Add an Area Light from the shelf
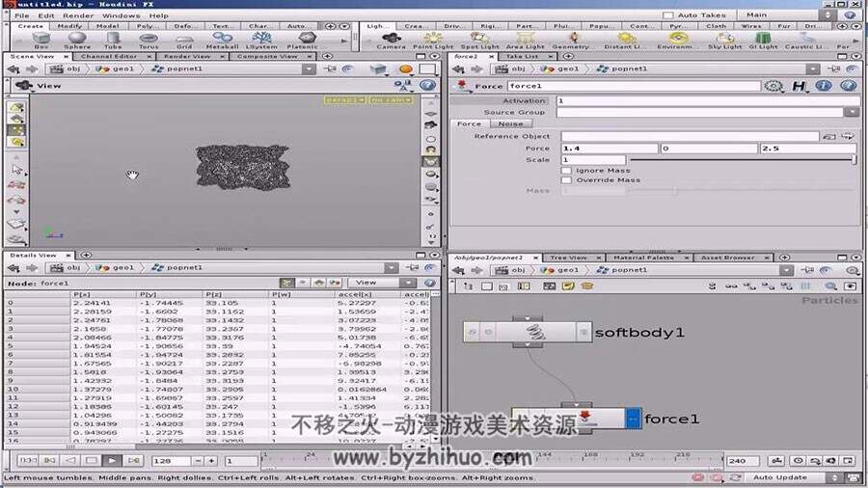Screen dimensions: 868x488 pyautogui.click(x=526, y=40)
